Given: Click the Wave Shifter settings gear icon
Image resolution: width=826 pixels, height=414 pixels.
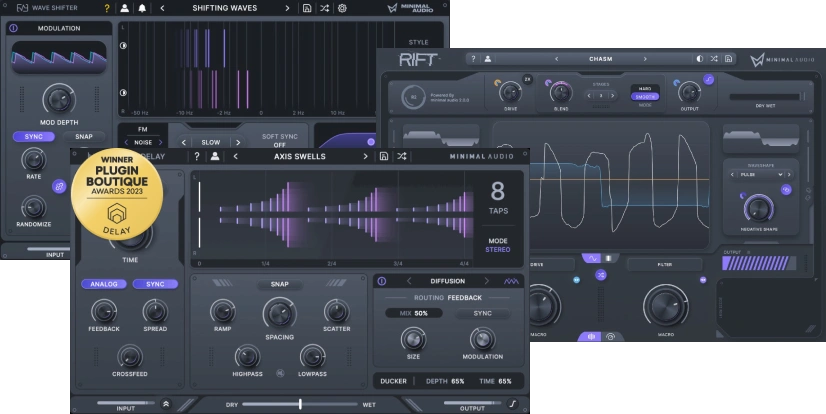Looking at the screenshot, I should click(x=342, y=8).
